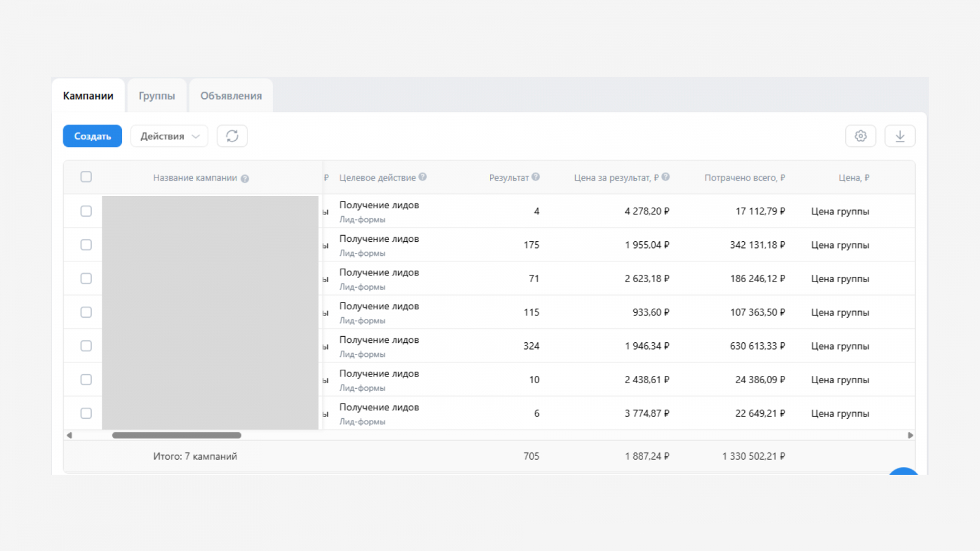Expand the Действия dropdown

point(169,136)
